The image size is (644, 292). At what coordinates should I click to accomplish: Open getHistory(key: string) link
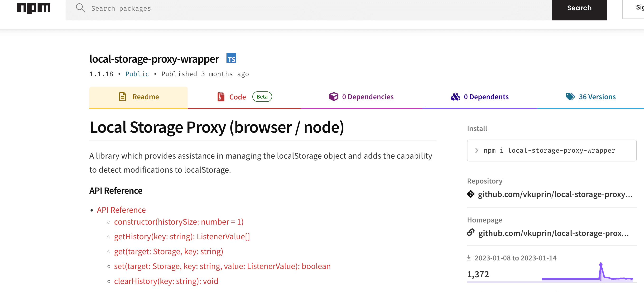pos(182,236)
